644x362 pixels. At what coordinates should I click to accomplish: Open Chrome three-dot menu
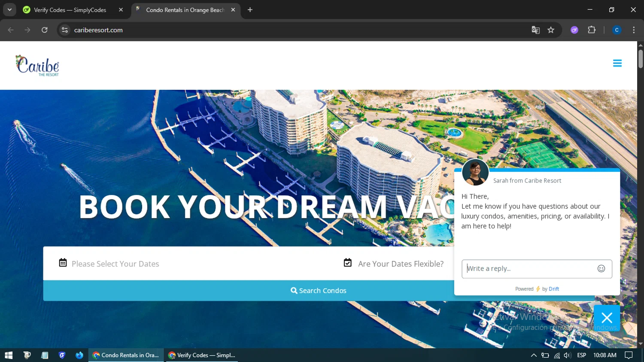(x=634, y=30)
